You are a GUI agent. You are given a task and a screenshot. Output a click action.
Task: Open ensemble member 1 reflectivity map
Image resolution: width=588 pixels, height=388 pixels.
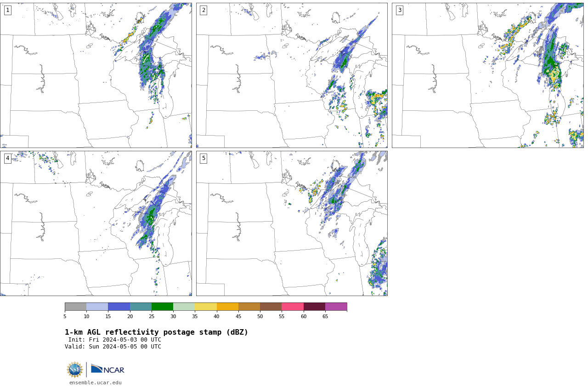[x=96, y=75]
